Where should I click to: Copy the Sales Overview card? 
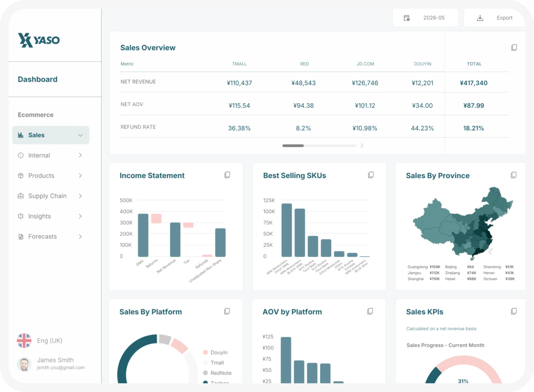[514, 48]
